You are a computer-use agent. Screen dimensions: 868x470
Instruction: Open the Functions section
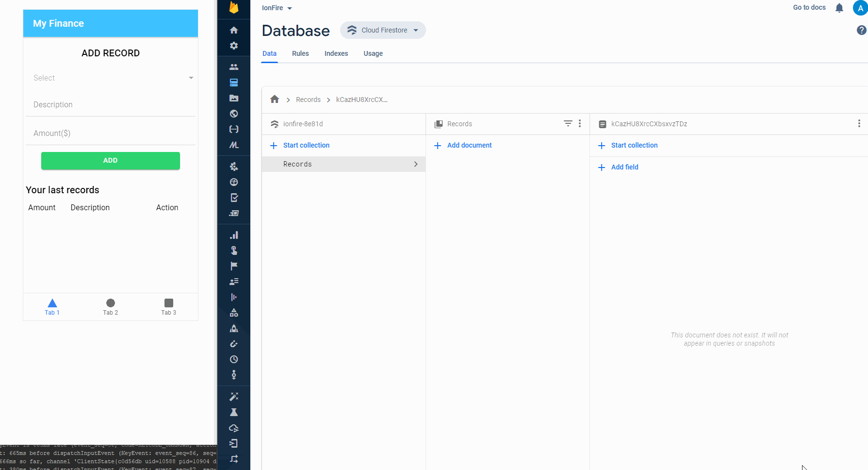tap(234, 129)
